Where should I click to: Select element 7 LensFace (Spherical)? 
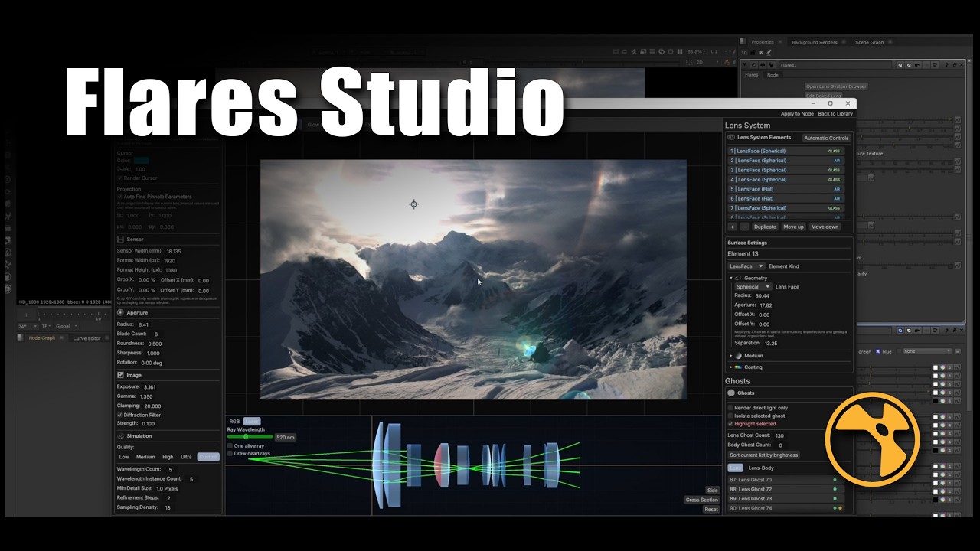pyautogui.click(x=786, y=208)
